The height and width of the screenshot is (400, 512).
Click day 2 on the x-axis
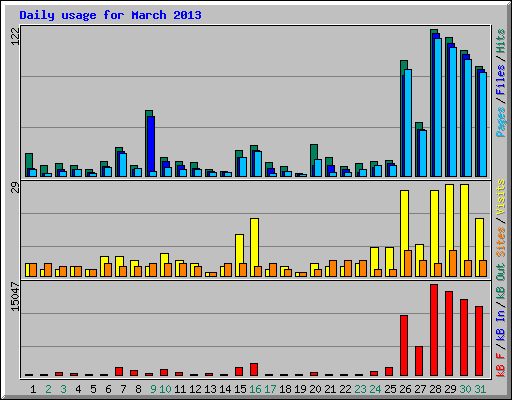(x=48, y=389)
